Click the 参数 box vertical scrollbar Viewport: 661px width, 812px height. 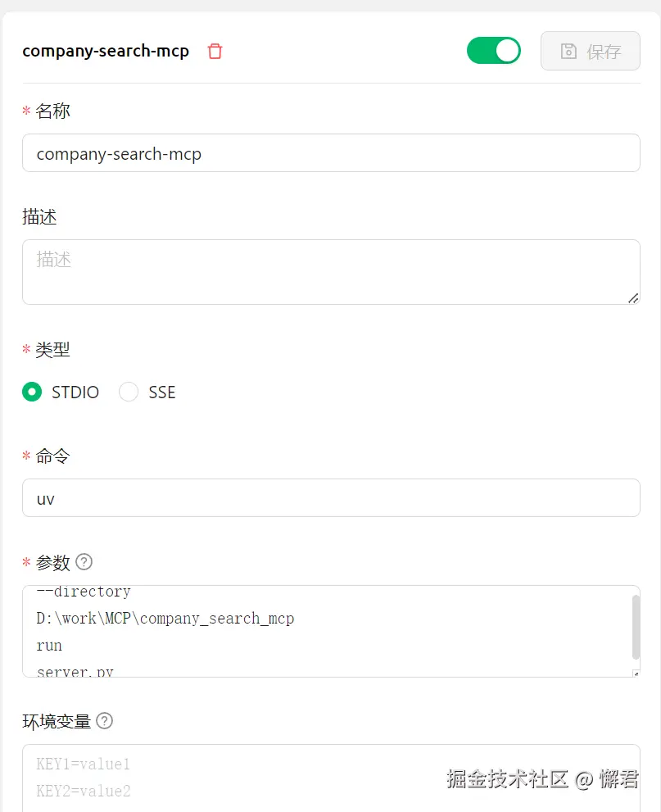636,627
